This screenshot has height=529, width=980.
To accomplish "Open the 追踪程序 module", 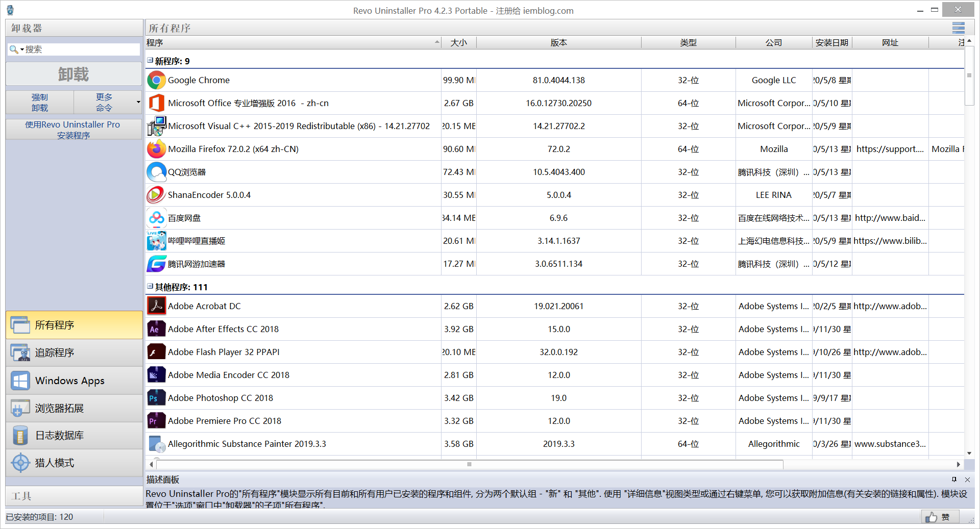I will coord(74,352).
